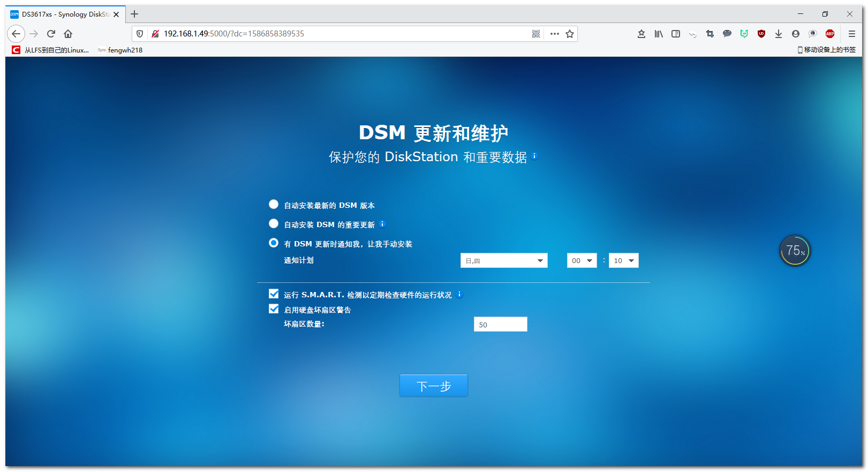Image resolution: width=868 pixels, height=472 pixels.
Task: Click the 75% circular progress widget
Action: [x=795, y=250]
